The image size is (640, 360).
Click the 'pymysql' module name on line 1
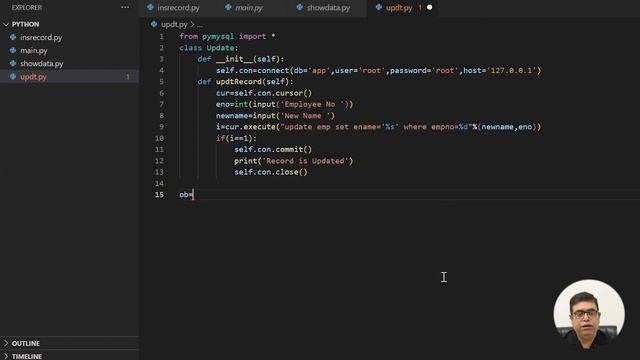tap(218, 36)
